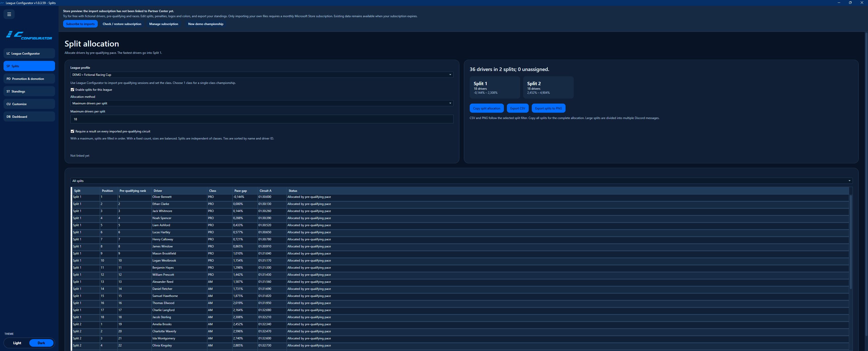868x351 pixels.
Task: Sort by Pre-qualifying rank column header
Action: tap(135, 191)
